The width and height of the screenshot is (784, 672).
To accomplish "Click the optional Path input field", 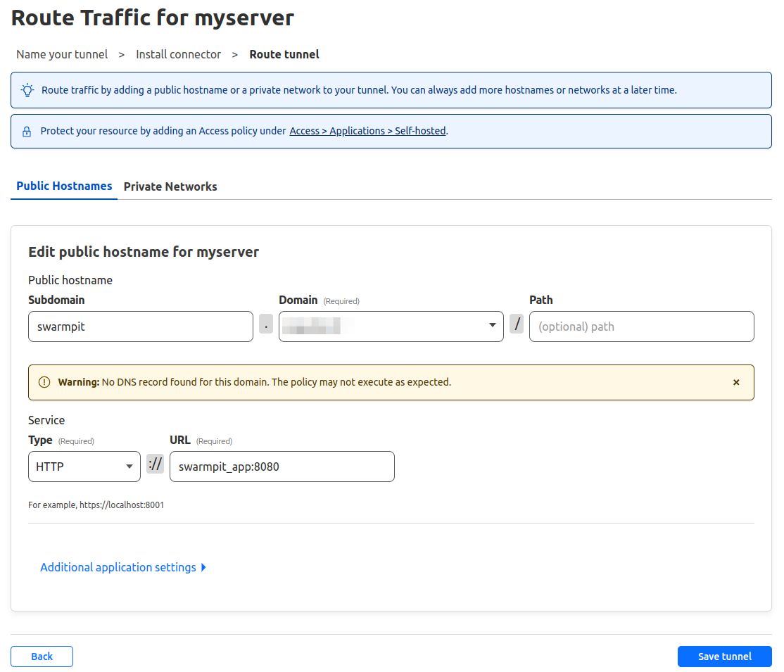I will [x=641, y=326].
